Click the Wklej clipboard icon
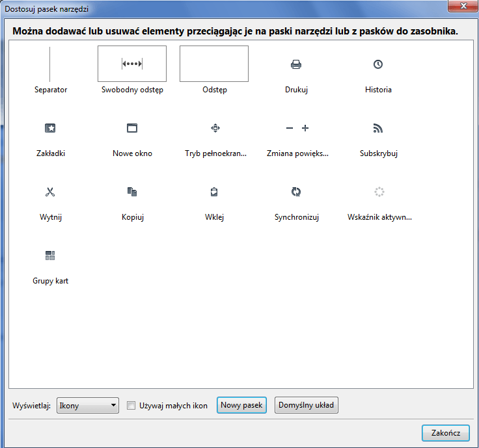Image resolution: width=479 pixels, height=448 pixels. click(x=214, y=192)
